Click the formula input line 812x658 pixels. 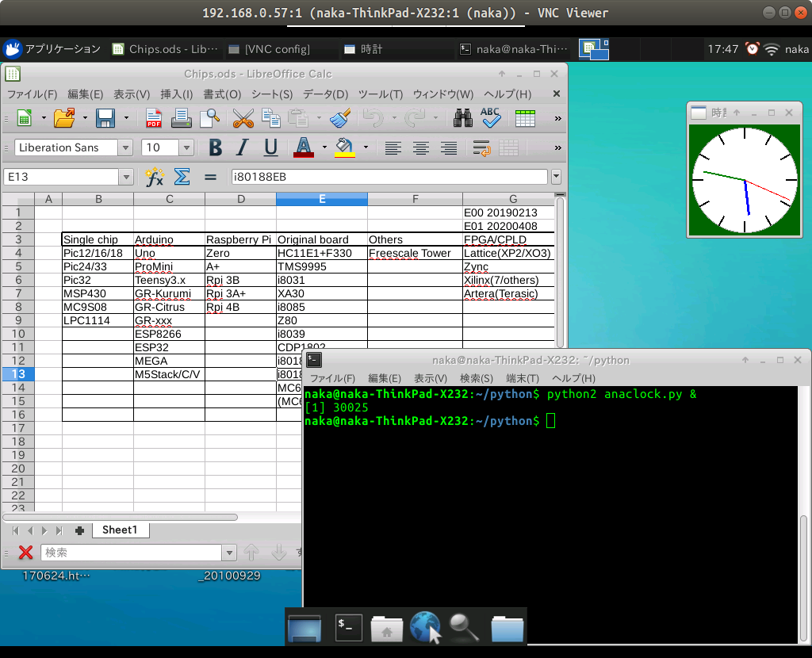coord(389,177)
